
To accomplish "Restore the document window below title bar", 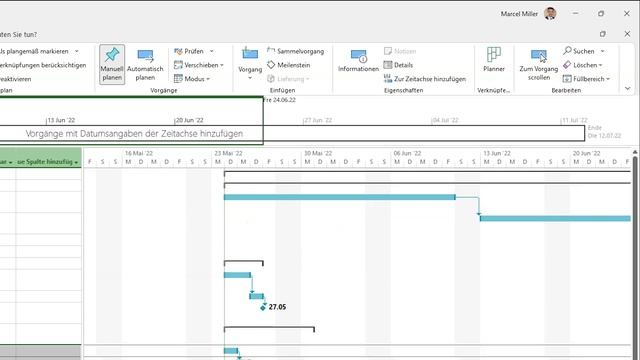I will (x=603, y=34).
